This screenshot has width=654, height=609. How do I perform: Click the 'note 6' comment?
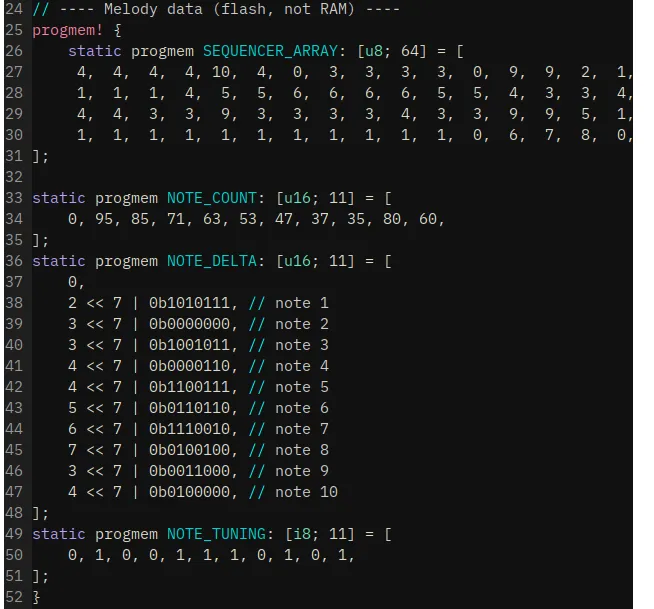tap(302, 408)
